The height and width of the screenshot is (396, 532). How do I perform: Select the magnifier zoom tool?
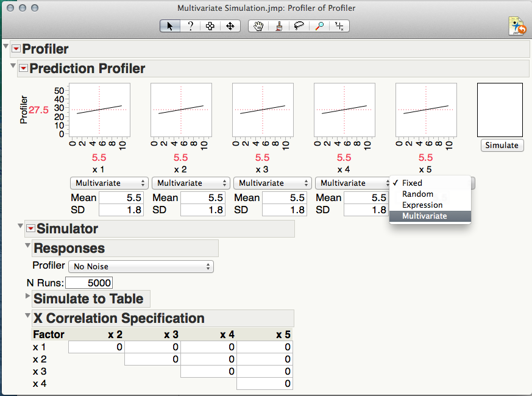319,26
